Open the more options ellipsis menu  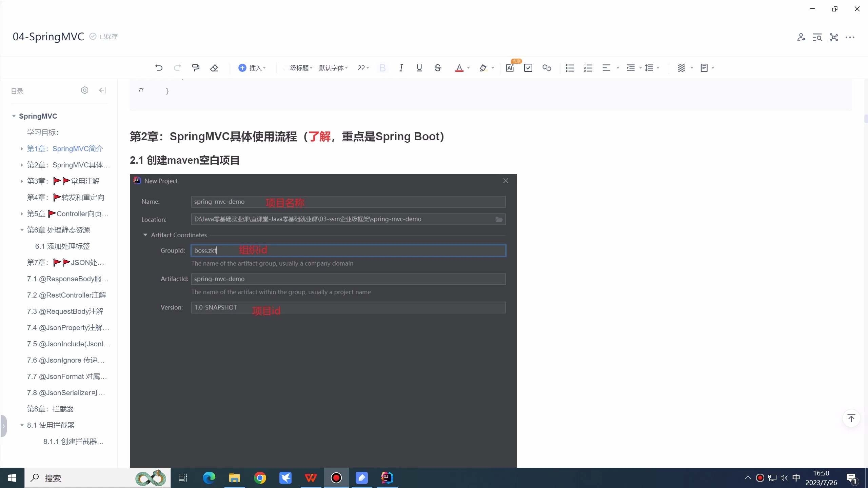[850, 37]
